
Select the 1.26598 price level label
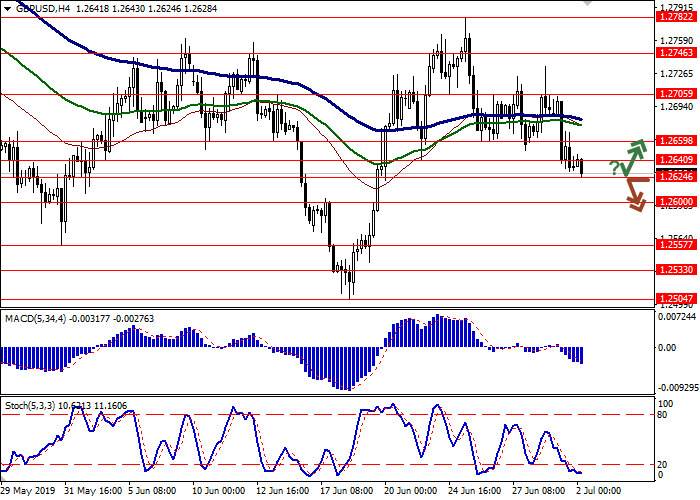(674, 141)
